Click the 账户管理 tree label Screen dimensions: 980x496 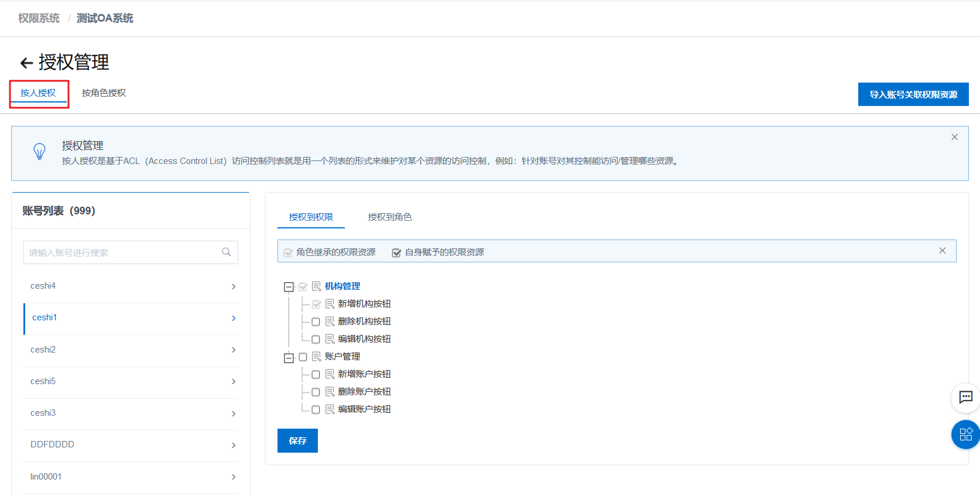342,357
